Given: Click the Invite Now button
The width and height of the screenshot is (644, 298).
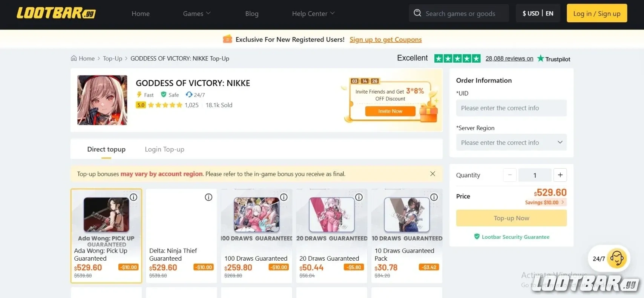Looking at the screenshot, I should click(390, 111).
